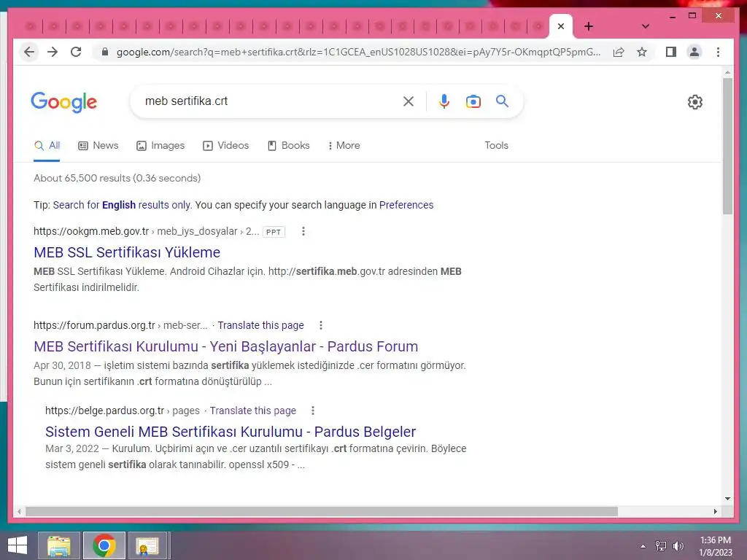Open options for ookgm.meb.gov.tr result
The height and width of the screenshot is (560, 747).
303,231
